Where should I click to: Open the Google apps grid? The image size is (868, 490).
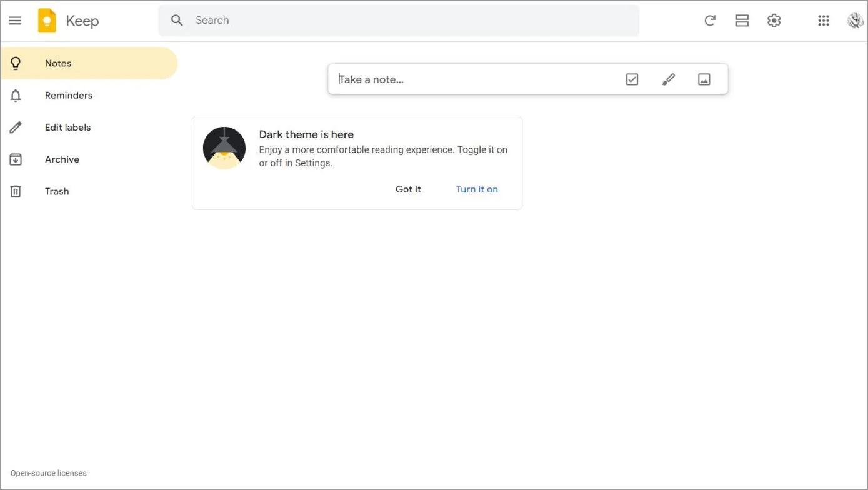(x=824, y=21)
